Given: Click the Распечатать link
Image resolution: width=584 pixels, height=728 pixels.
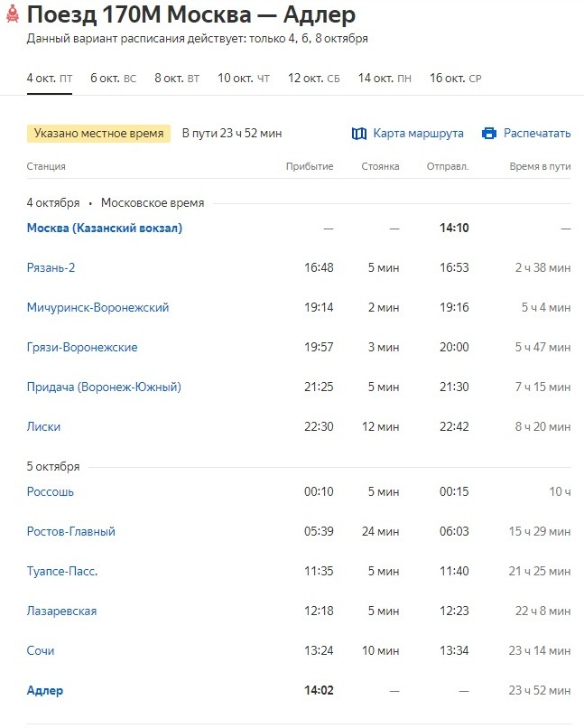Looking at the screenshot, I should click(537, 134).
